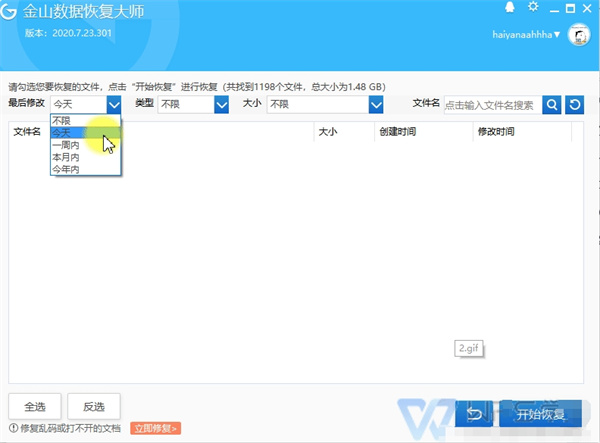Choose 今年内 in the date list
This screenshot has width=600, height=443.
86,169
